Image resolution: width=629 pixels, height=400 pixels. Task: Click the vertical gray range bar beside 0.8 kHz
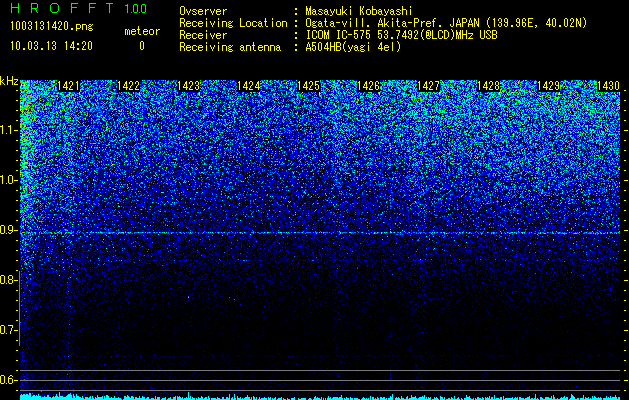tap(19, 309)
